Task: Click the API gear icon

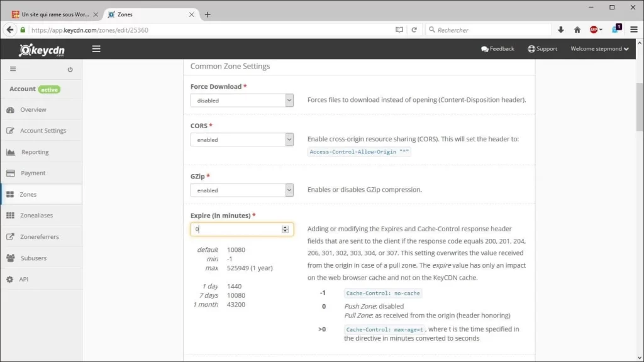Action: (10, 279)
